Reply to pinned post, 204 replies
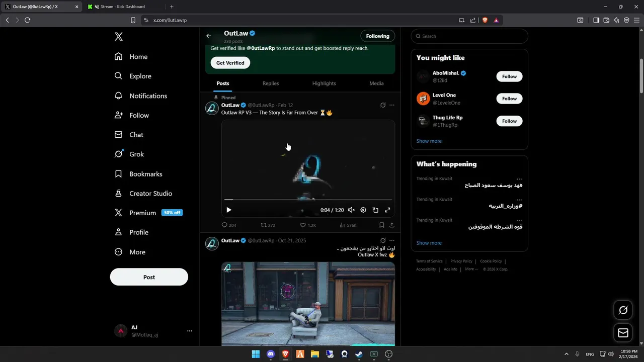The image size is (644, 362). click(229, 225)
